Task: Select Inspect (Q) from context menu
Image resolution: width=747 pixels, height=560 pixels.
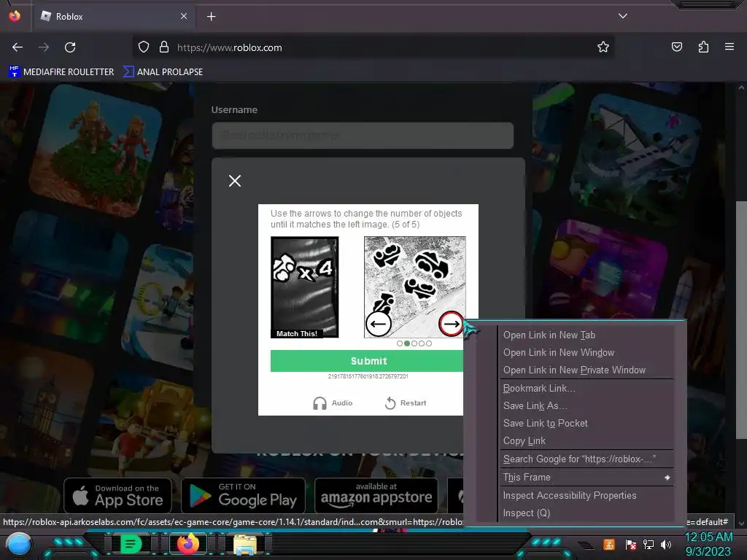Action: (587, 513)
